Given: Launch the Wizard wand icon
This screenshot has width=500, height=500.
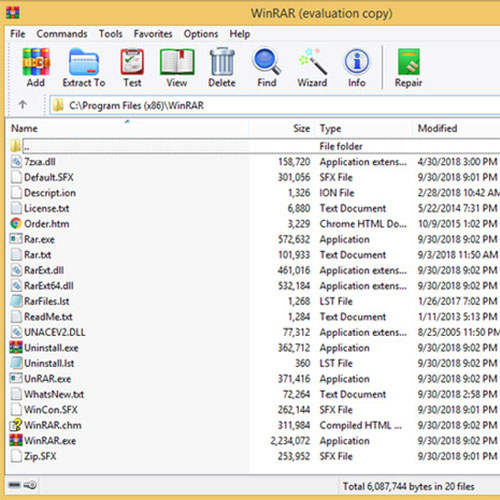Looking at the screenshot, I should coord(312,62).
